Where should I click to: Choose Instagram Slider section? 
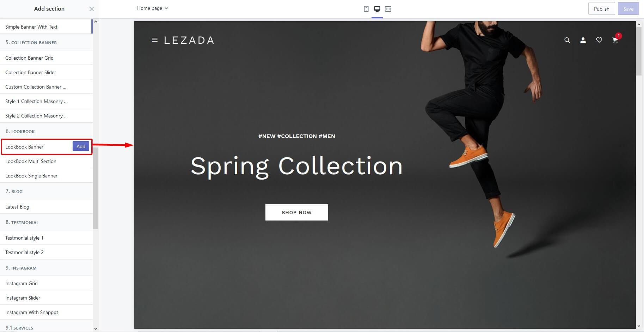pyautogui.click(x=46, y=298)
